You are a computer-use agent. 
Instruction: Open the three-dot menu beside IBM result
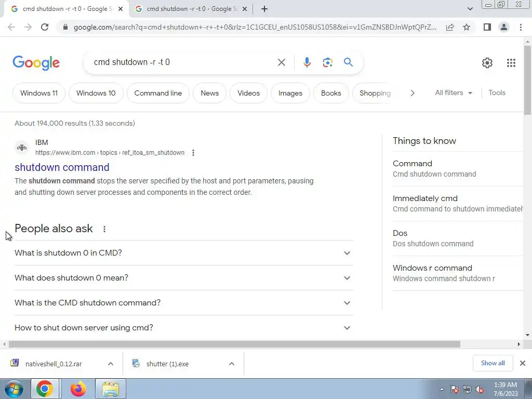tap(193, 153)
